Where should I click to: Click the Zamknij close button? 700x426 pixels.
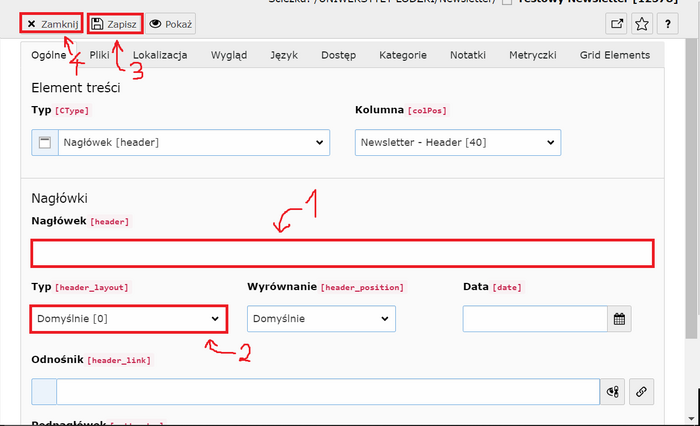(x=51, y=23)
